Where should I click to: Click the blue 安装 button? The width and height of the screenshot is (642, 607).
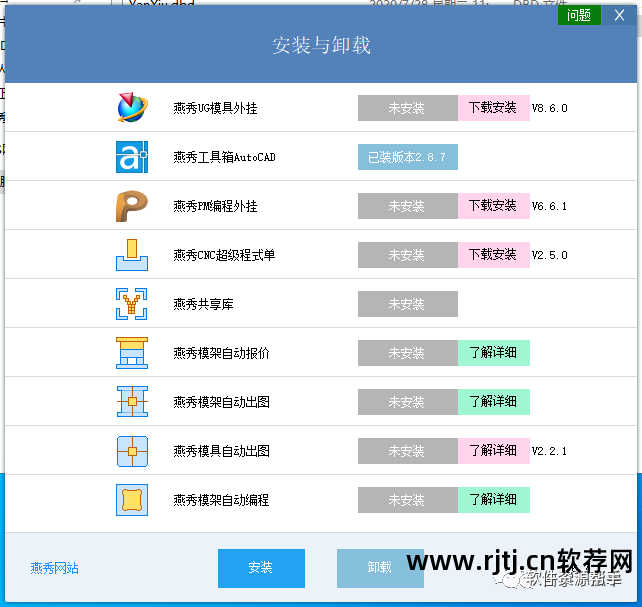coord(261,568)
